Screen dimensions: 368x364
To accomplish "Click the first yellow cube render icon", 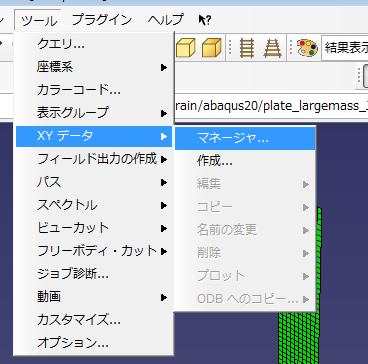I will click(x=185, y=48).
